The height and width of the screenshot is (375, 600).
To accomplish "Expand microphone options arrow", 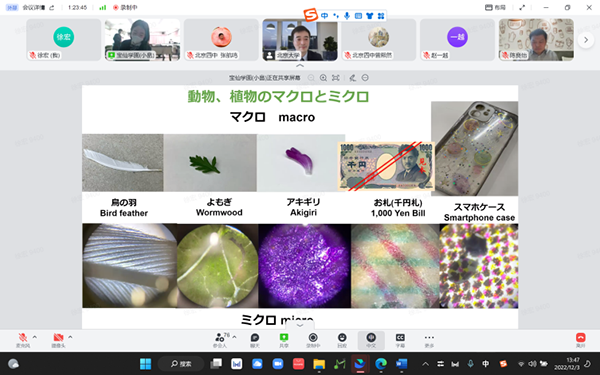I will [35, 337].
